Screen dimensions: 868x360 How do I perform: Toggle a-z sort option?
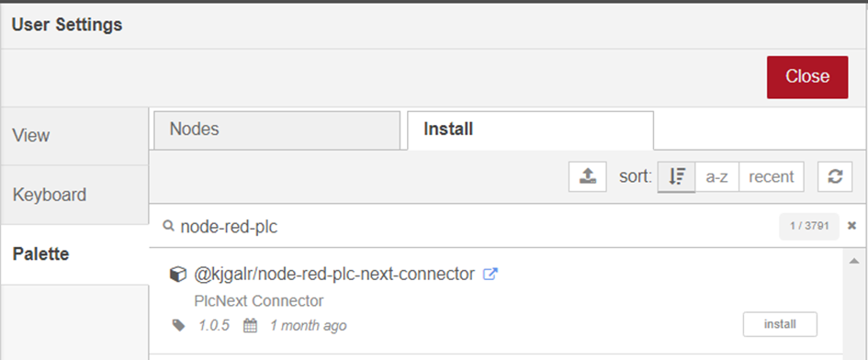tap(716, 176)
